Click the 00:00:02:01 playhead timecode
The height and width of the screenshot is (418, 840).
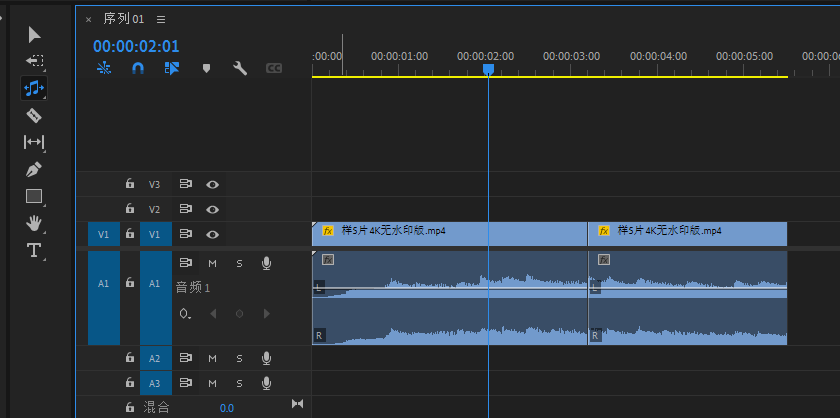click(x=136, y=46)
